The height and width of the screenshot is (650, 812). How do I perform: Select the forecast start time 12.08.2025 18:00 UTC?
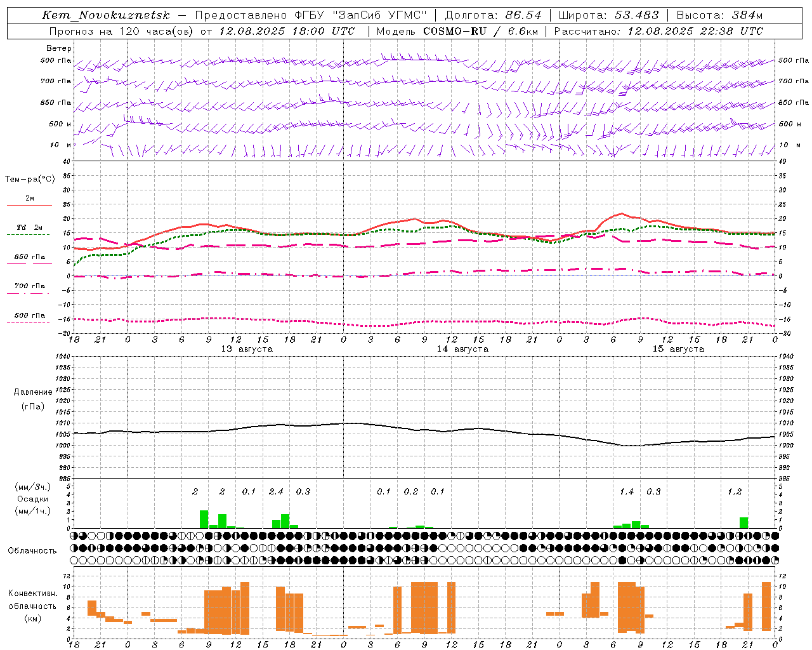pyautogui.click(x=287, y=31)
